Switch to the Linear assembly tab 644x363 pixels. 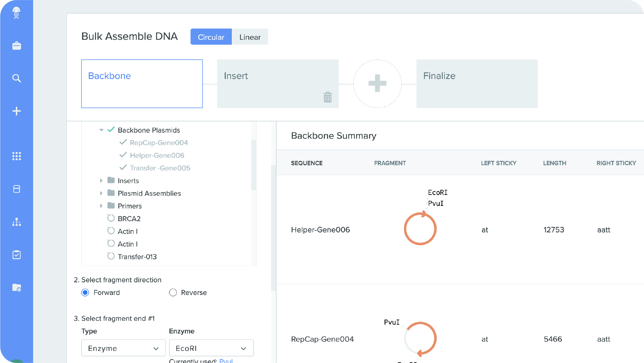(x=250, y=37)
